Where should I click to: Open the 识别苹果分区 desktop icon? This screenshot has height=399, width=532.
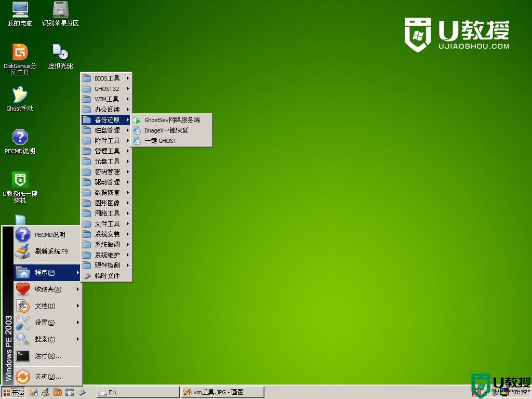[60, 10]
